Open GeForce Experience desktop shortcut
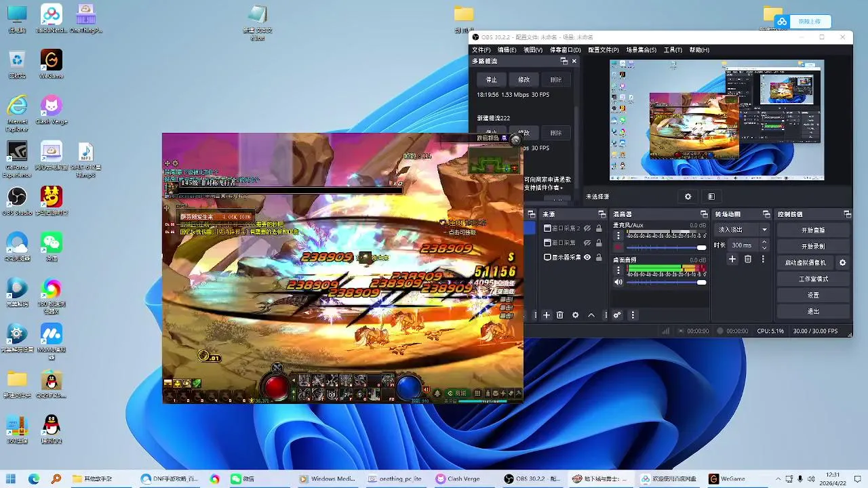Screen dimensions: 868x488 [x=17, y=160]
